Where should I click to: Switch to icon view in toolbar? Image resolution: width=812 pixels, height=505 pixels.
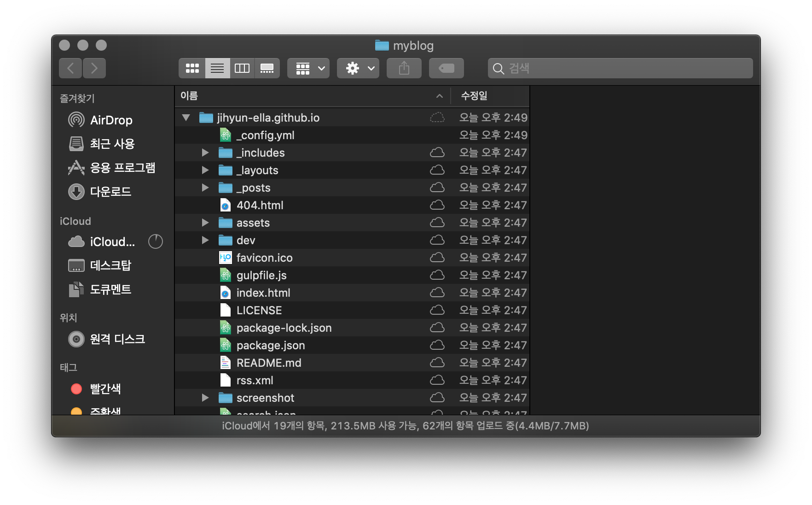[192, 69]
